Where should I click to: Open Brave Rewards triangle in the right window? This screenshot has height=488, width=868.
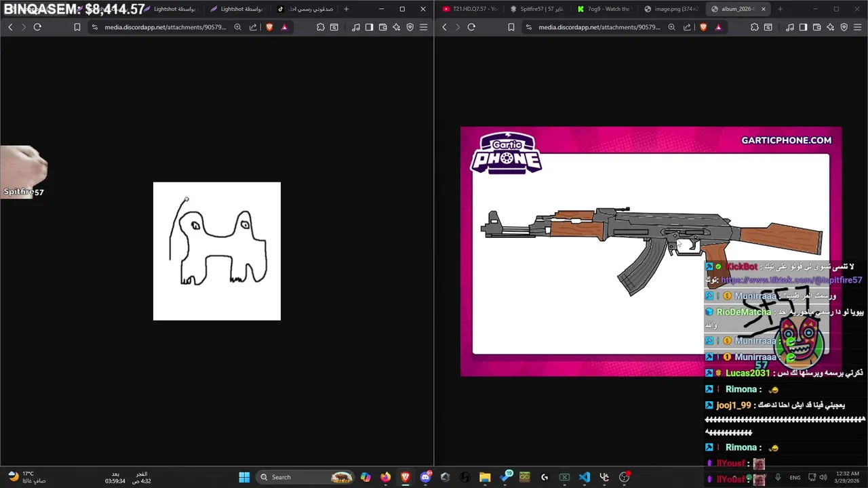[718, 27]
